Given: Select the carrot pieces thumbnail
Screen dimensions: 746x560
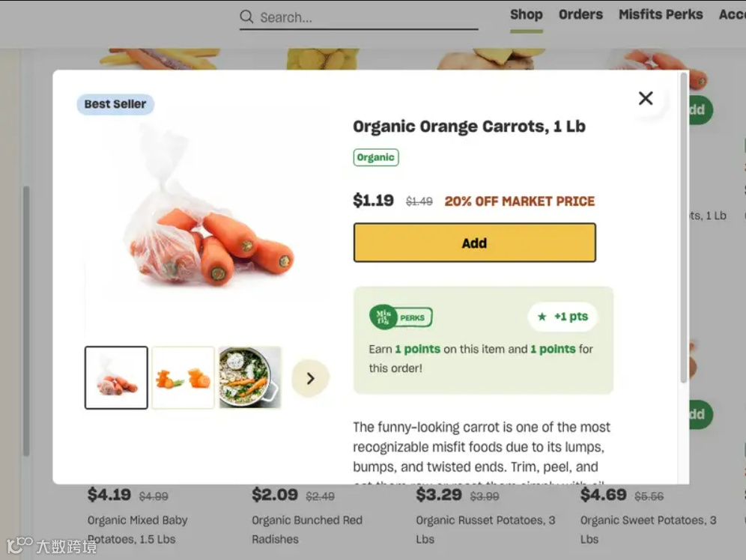Looking at the screenshot, I should coord(183,378).
